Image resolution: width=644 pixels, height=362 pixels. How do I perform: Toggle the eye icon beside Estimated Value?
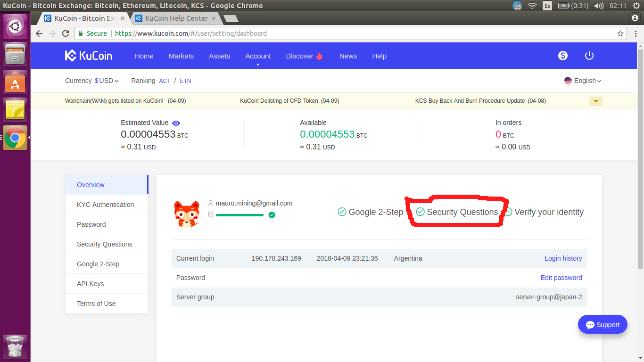176,123
